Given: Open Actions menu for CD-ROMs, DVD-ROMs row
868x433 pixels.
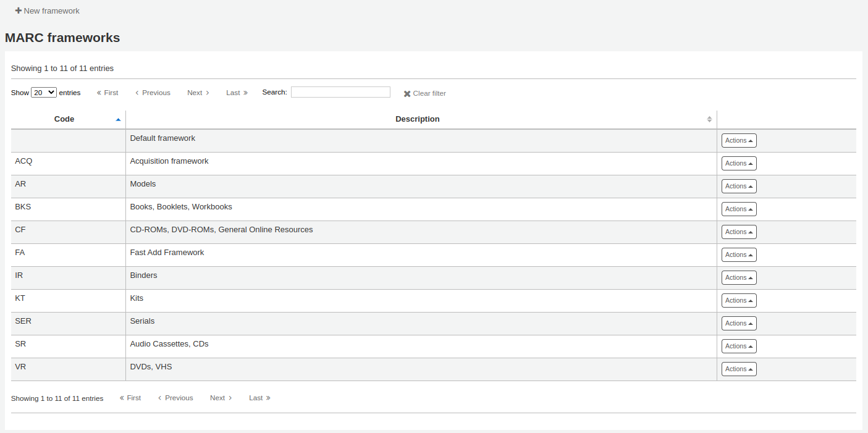Looking at the screenshot, I should tap(739, 232).
